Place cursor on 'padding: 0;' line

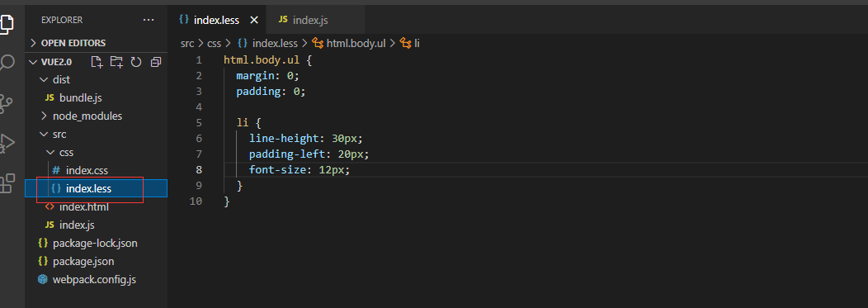coord(271,91)
